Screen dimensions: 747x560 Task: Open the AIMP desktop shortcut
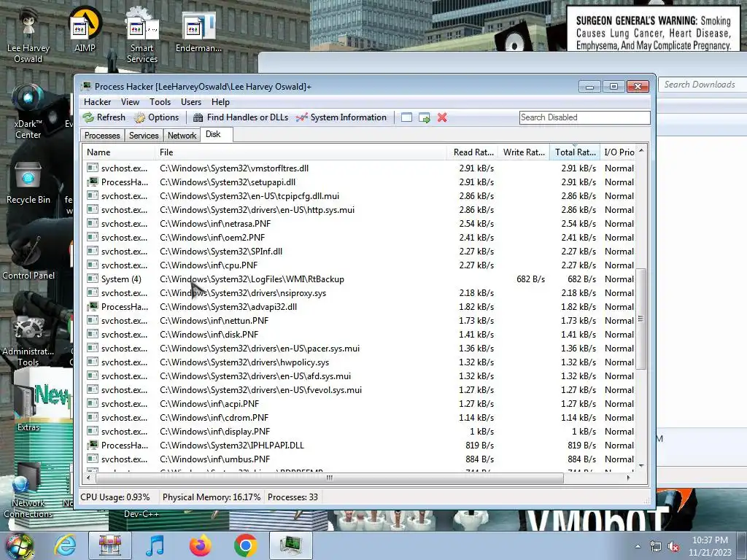pos(85,30)
